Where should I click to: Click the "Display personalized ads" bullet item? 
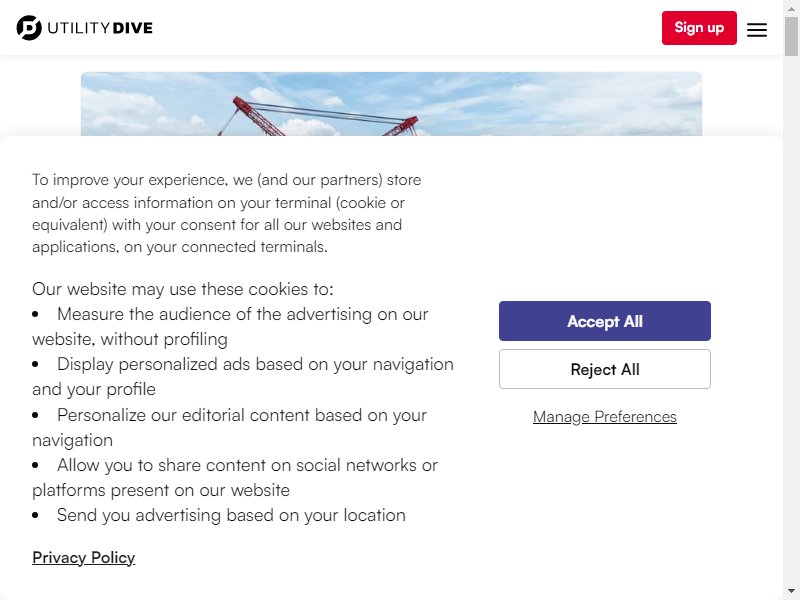(243, 377)
